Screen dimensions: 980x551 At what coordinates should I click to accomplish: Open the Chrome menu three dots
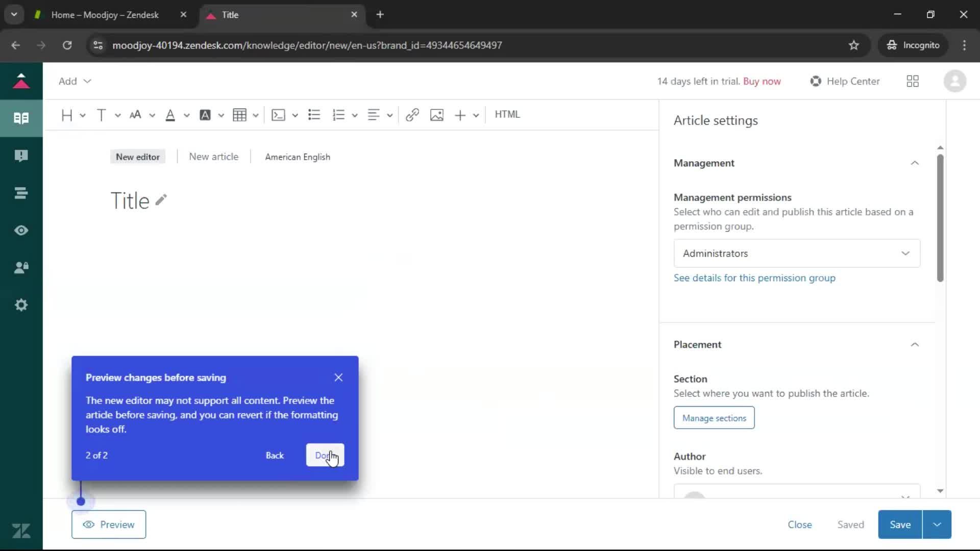pos(964,45)
